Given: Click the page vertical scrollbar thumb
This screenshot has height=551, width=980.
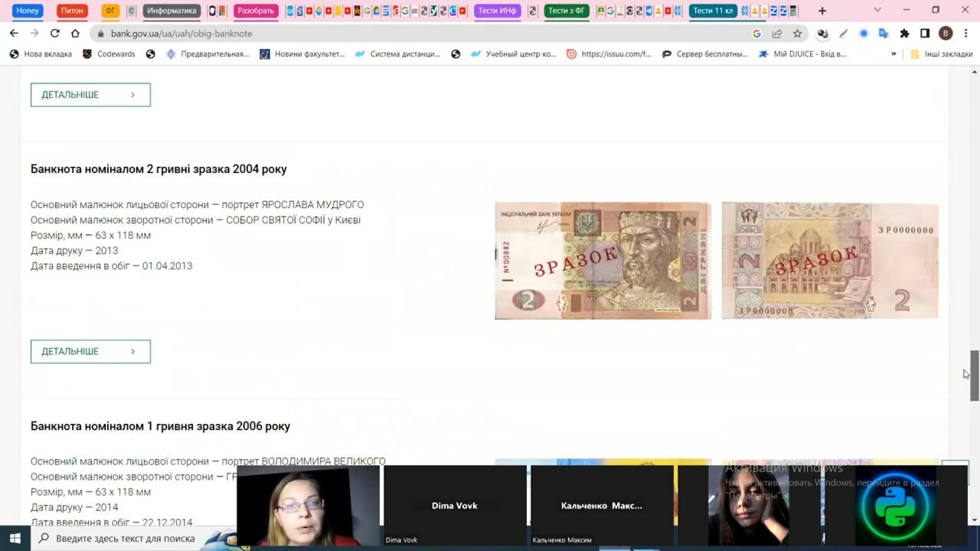Looking at the screenshot, I should click(x=975, y=376).
